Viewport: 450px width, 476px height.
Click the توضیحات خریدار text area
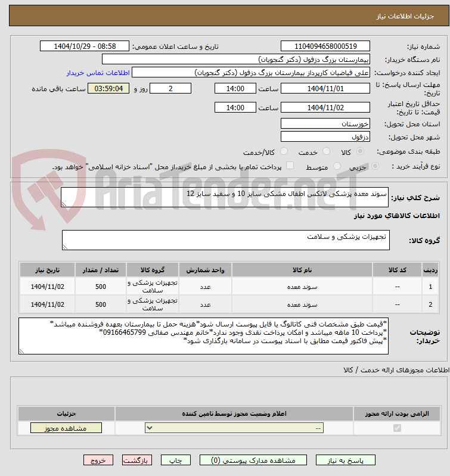(x=203, y=336)
